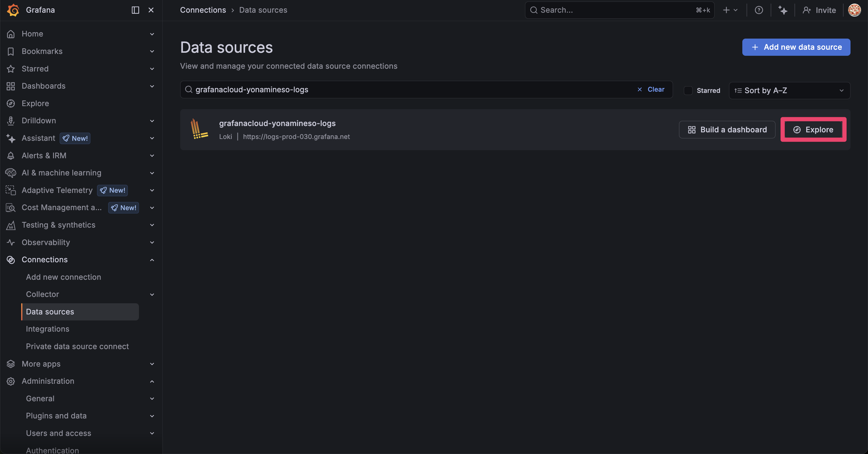The height and width of the screenshot is (454, 868).
Task: Open the help question mark icon
Action: pyautogui.click(x=759, y=10)
